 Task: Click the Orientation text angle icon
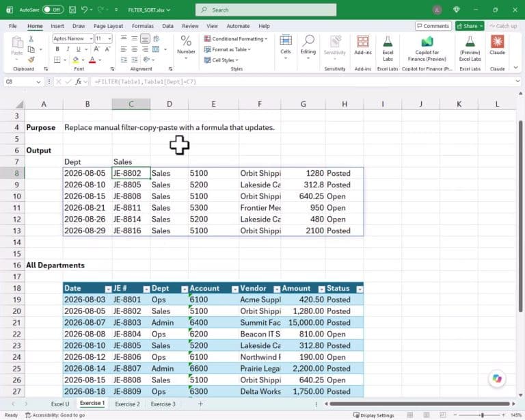(x=146, y=60)
